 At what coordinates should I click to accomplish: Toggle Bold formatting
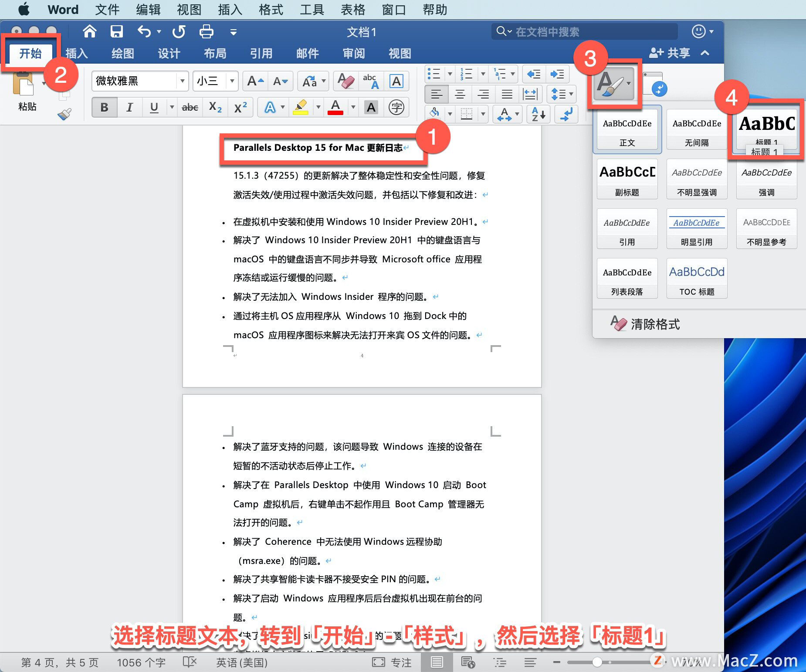pos(104,107)
